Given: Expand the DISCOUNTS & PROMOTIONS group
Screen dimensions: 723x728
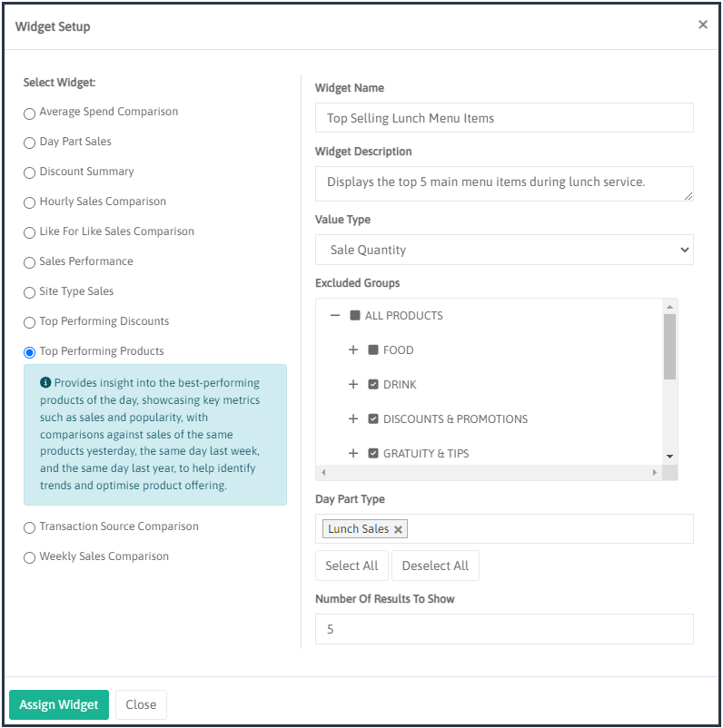Looking at the screenshot, I should [x=353, y=419].
